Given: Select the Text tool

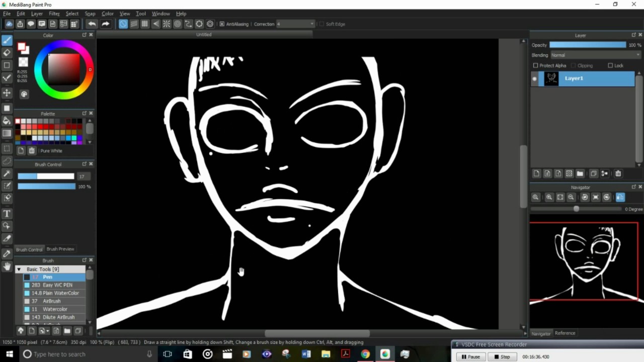Looking at the screenshot, I should (7, 214).
